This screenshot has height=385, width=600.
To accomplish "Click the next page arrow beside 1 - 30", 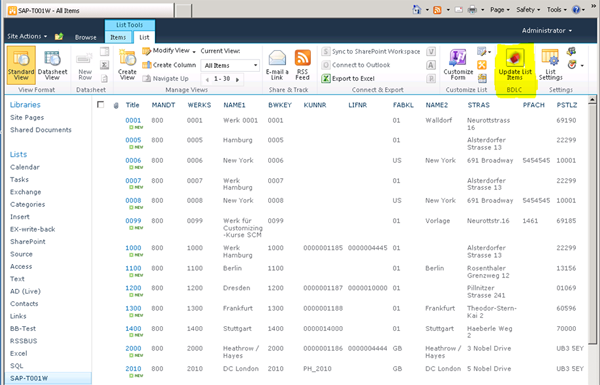I will tap(237, 80).
